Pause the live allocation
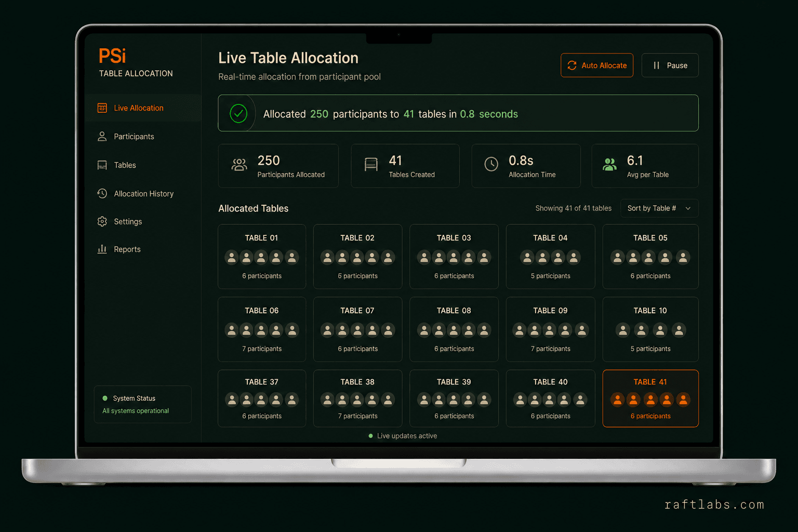The width and height of the screenshot is (798, 532). (x=670, y=65)
